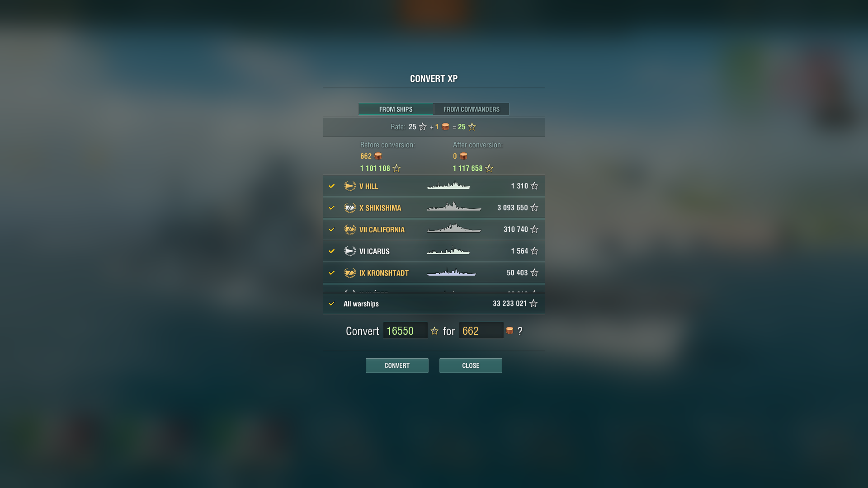Click the star icon beside All warships total
This screenshot has width=868, height=488.
533,303
